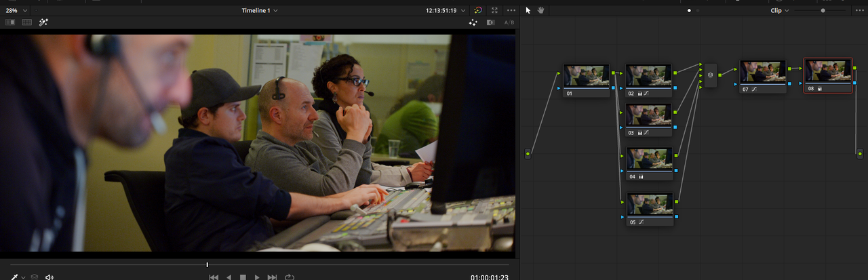The height and width of the screenshot is (280, 868).
Task: Mute viewer audio speaker icon
Action: coord(49,277)
